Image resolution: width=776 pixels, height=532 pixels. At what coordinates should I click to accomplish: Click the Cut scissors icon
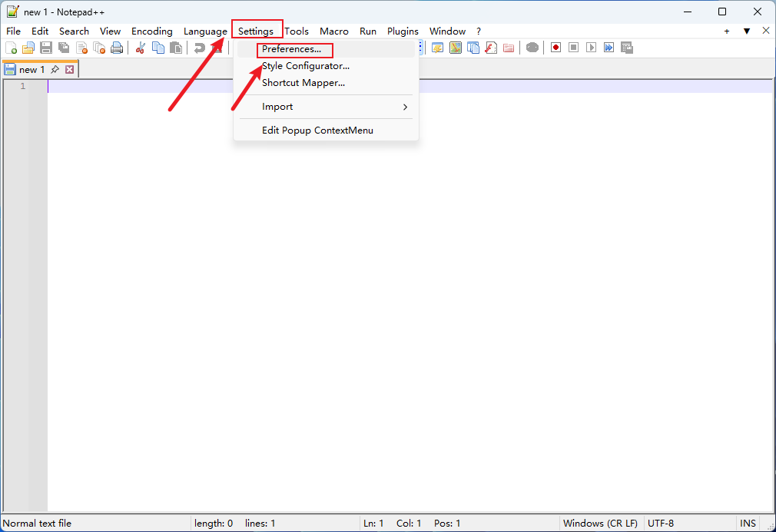coord(141,48)
